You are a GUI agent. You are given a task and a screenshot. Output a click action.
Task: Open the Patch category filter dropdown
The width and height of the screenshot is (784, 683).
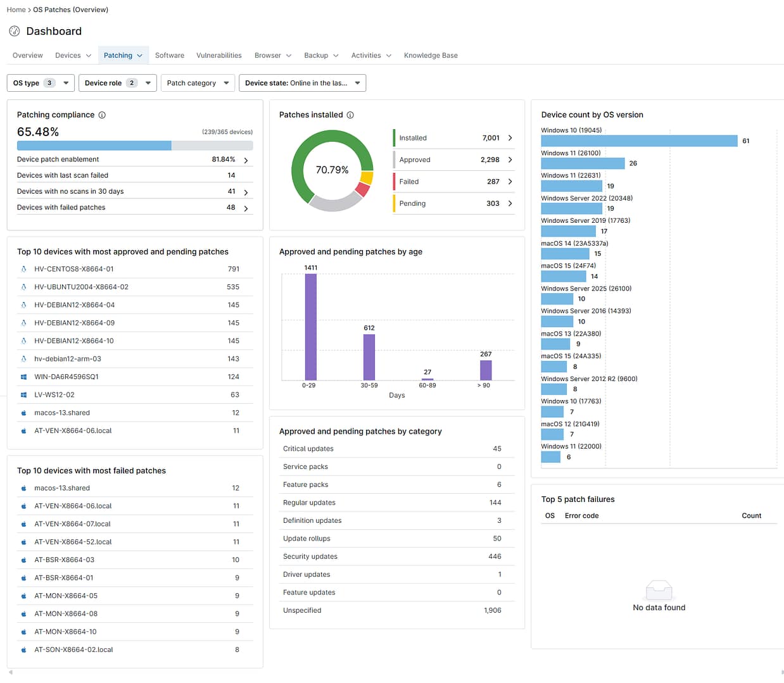(198, 83)
